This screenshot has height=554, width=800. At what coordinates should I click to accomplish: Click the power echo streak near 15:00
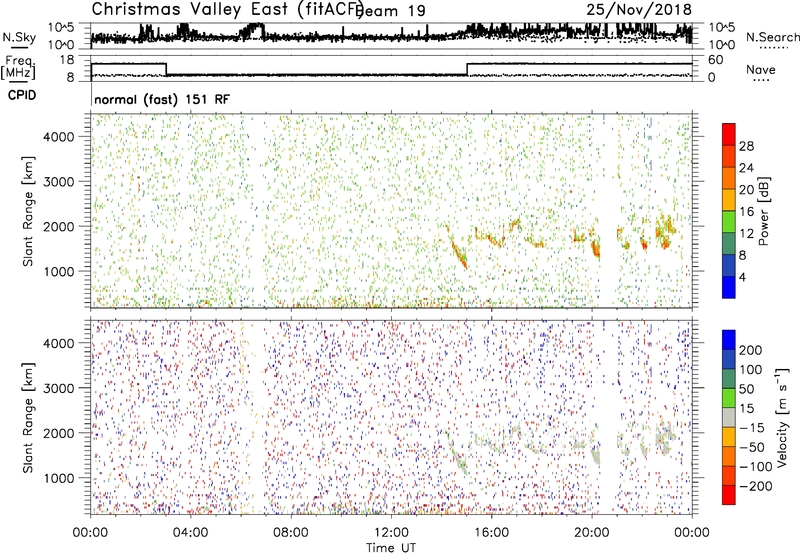pos(459,254)
